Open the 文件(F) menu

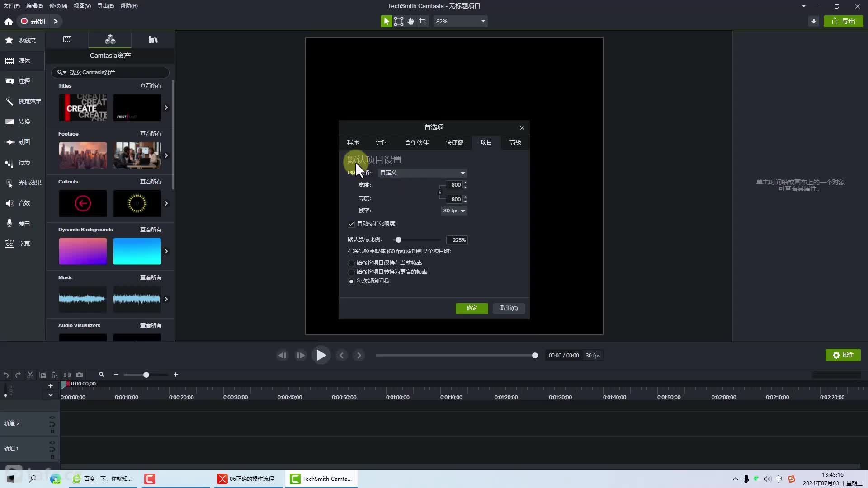(x=12, y=6)
